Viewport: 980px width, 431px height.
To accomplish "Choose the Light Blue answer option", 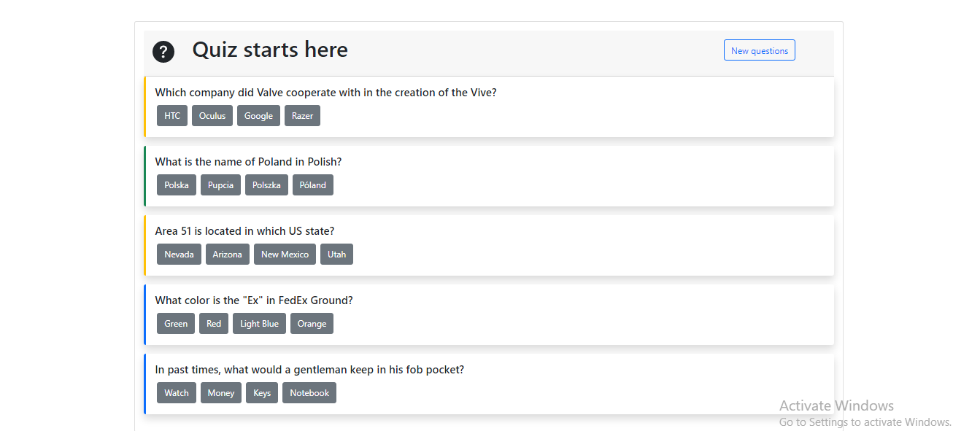I will (259, 324).
